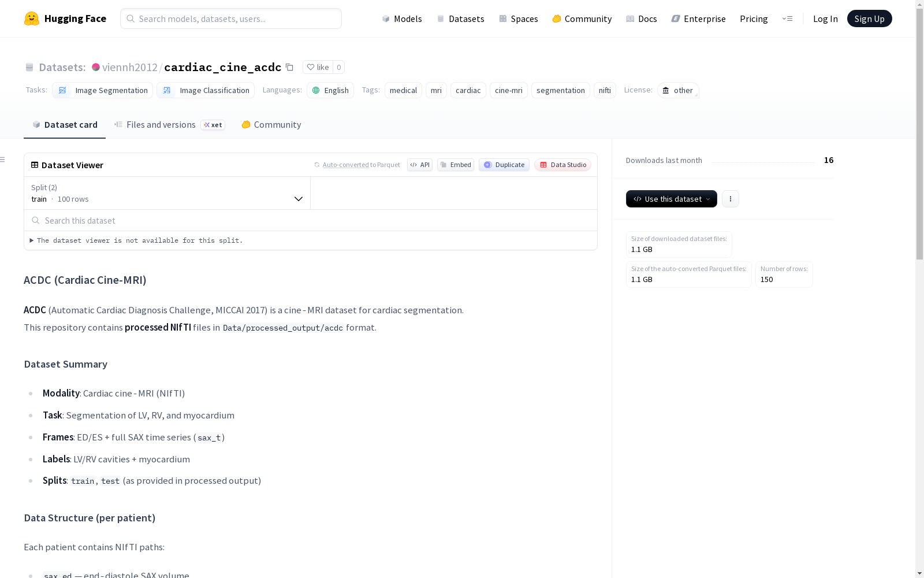The width and height of the screenshot is (924, 578).
Task: Copy dataset name with the copy icon
Action: (290, 67)
